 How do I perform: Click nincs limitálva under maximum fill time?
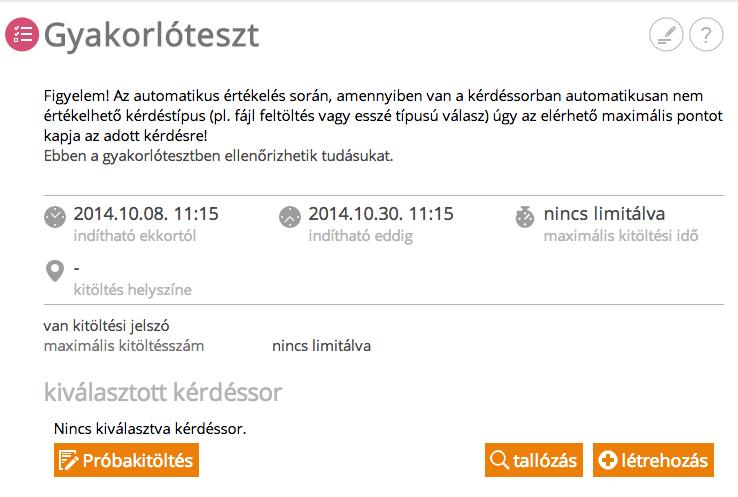click(x=604, y=214)
